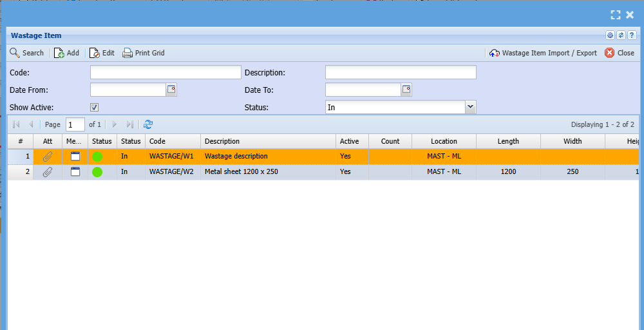Click the Date From text field
The height and width of the screenshot is (330, 644).
tap(128, 90)
